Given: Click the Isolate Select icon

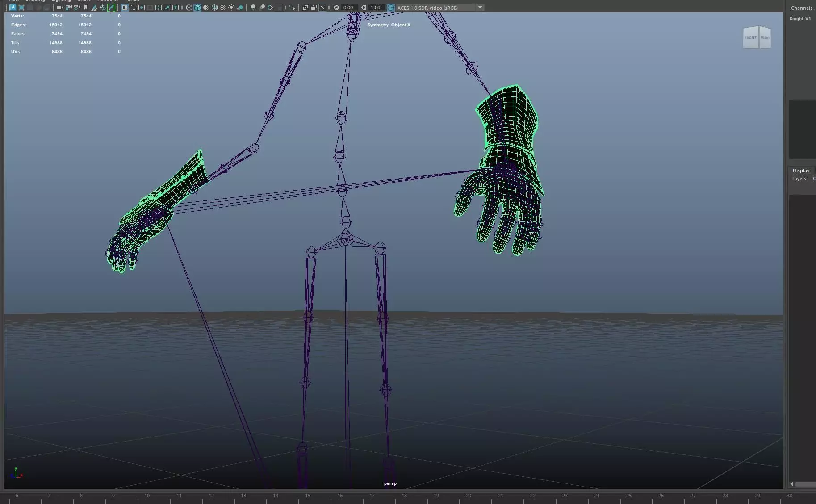Looking at the screenshot, I should [x=292, y=8].
